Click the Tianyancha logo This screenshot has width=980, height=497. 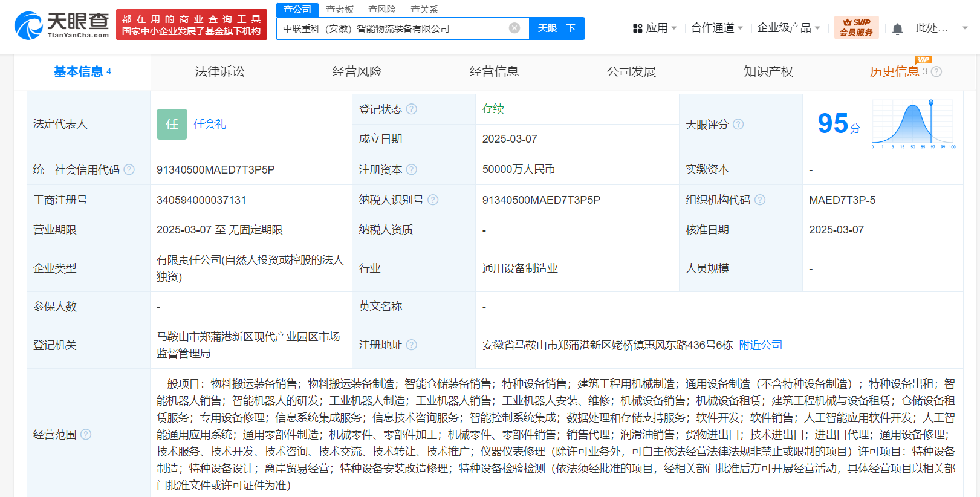point(61,25)
